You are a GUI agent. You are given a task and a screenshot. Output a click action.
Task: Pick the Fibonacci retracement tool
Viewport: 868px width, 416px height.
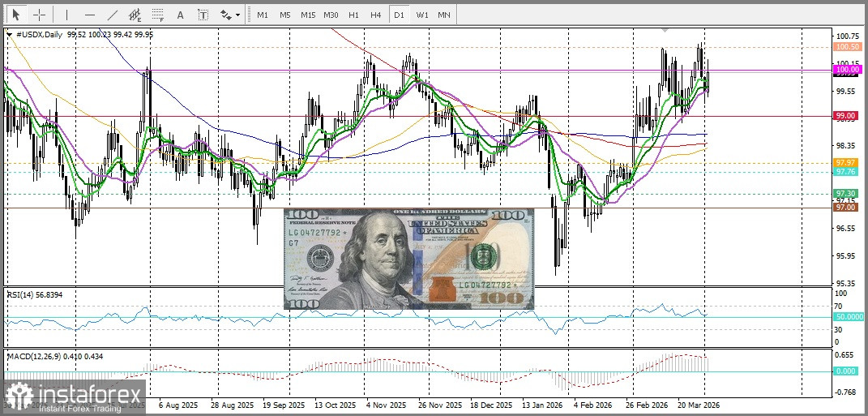[157, 15]
